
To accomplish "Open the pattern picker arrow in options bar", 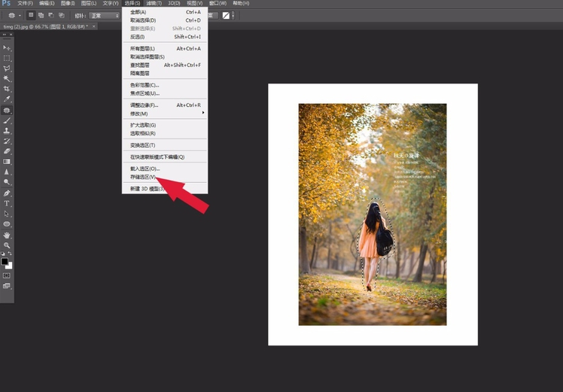I will tap(233, 16).
